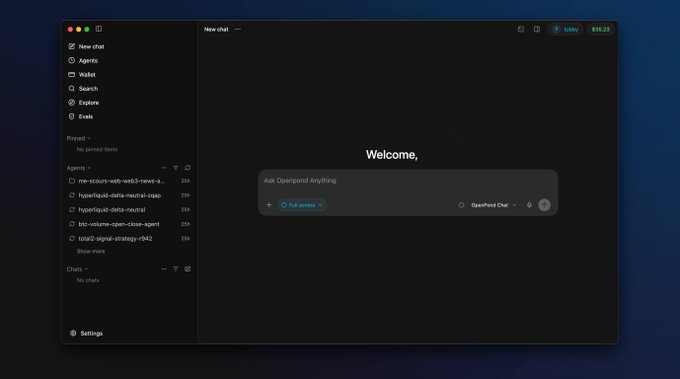Collapse the Chats section
The height and width of the screenshot is (379, 680).
(77, 269)
